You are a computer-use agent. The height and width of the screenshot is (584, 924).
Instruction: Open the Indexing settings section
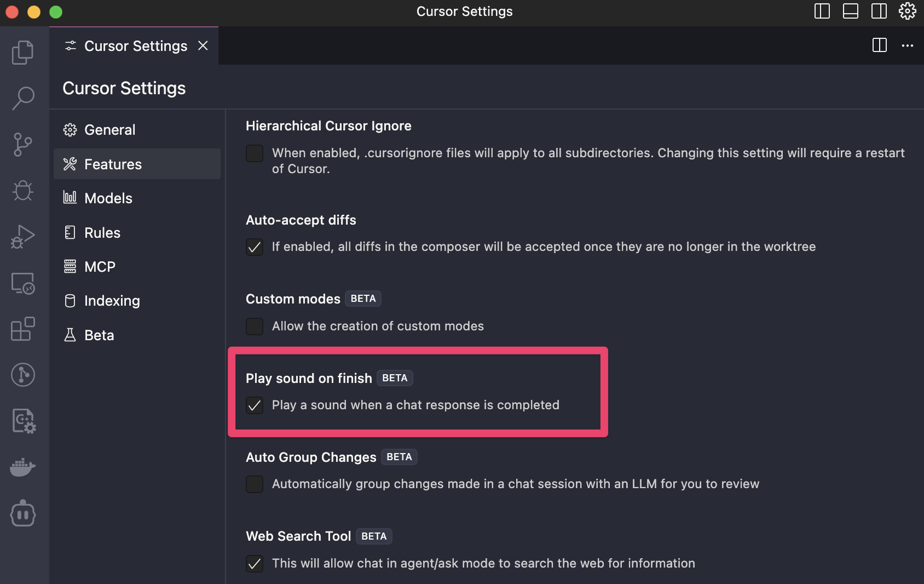pyautogui.click(x=137, y=301)
